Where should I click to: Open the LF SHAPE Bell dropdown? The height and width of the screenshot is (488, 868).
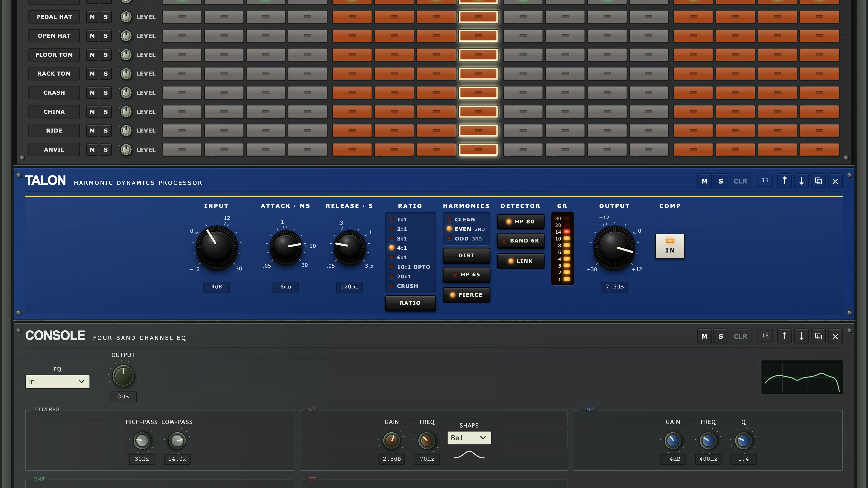click(469, 438)
